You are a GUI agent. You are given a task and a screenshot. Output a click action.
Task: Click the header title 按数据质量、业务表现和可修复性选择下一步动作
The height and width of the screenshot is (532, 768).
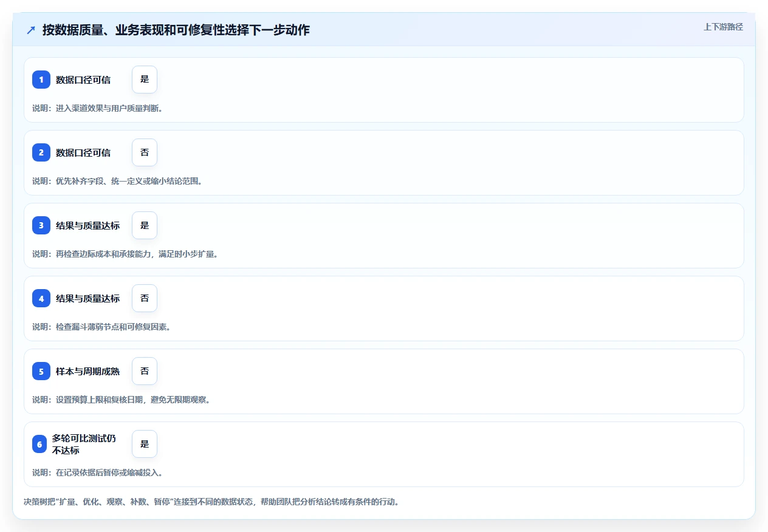(176, 30)
